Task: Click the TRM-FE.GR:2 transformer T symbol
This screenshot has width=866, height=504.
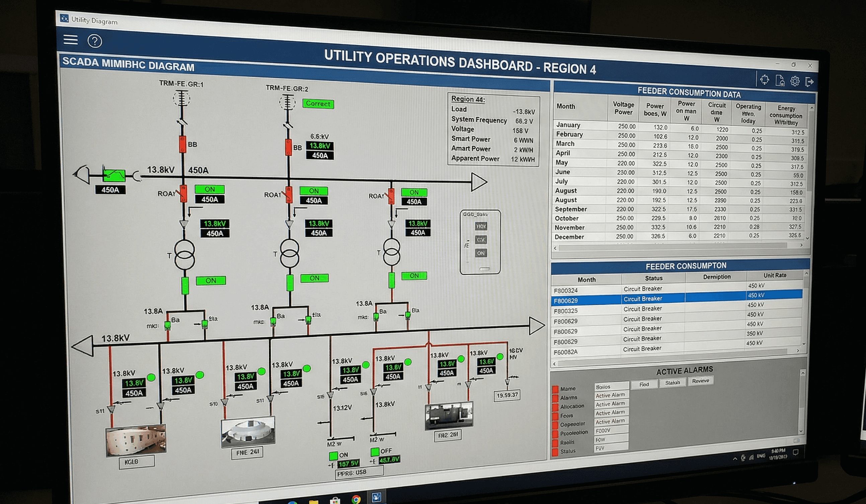Action: 289,254
